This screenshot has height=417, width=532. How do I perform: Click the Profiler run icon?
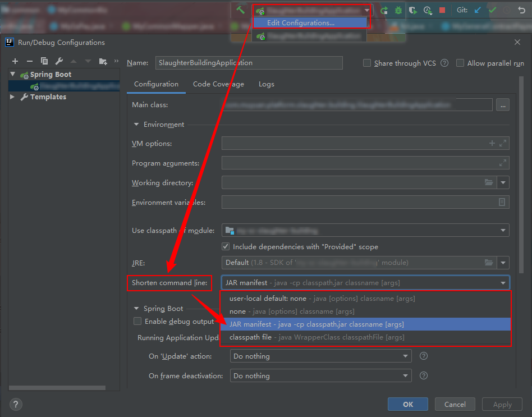click(x=428, y=11)
